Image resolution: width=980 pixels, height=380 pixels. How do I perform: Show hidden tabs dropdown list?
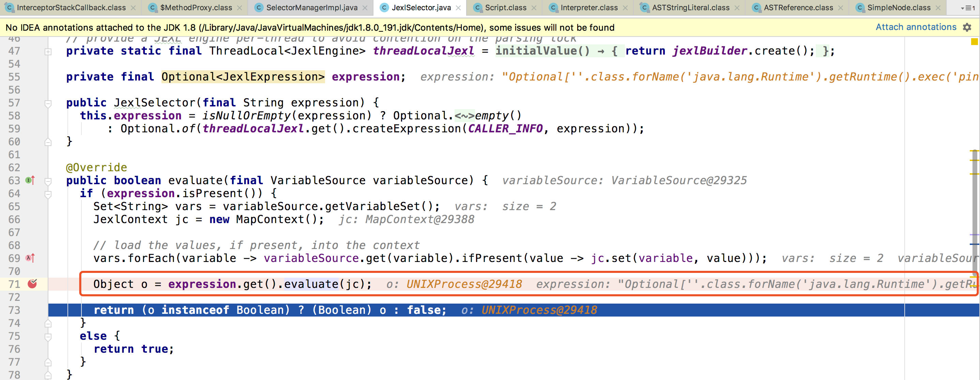(x=967, y=8)
